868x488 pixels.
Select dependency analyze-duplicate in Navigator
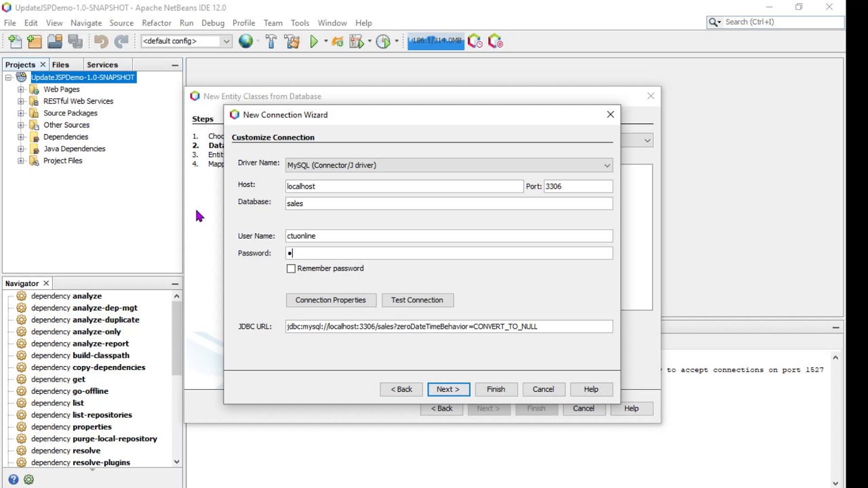click(85, 320)
